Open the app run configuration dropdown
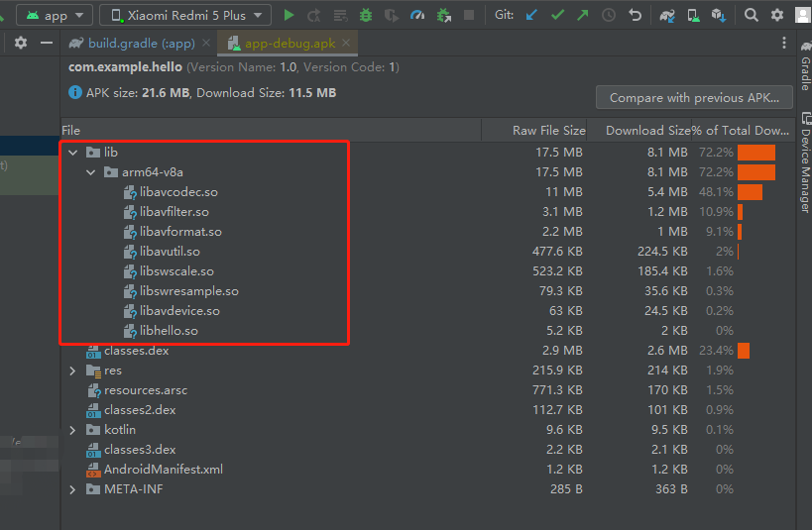812x530 pixels. coord(54,15)
